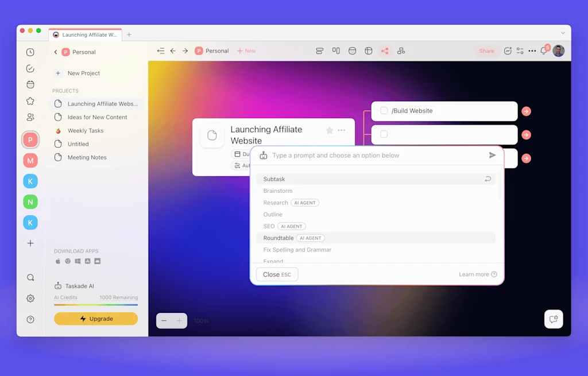The height and width of the screenshot is (376, 588).
Task: Select the N workspace avatar
Action: point(30,202)
